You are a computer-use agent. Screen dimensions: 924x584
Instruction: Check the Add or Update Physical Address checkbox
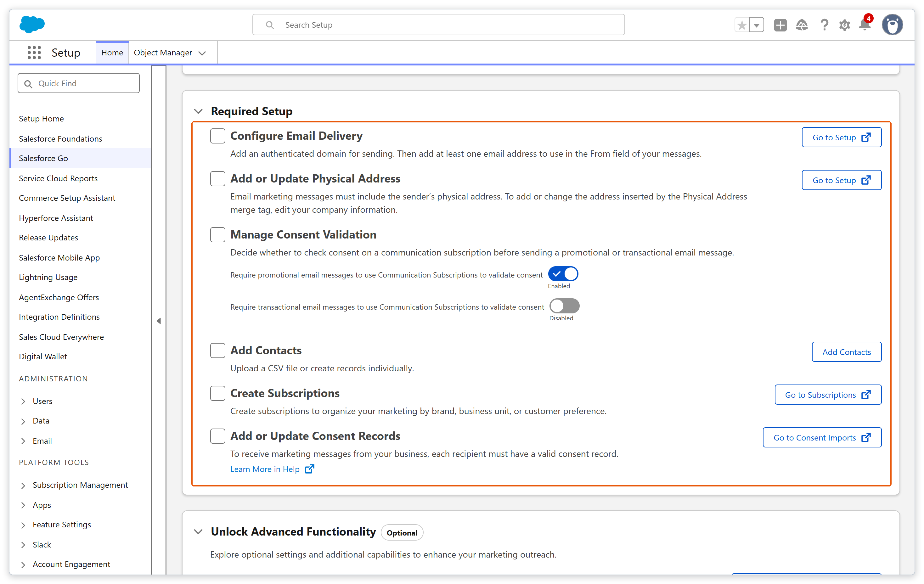(217, 178)
